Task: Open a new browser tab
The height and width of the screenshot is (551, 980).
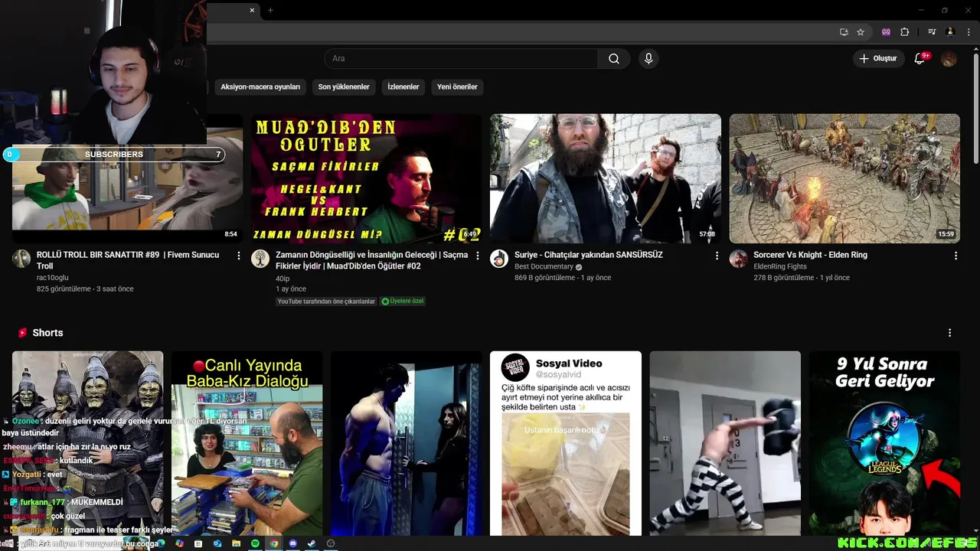Action: [x=270, y=10]
